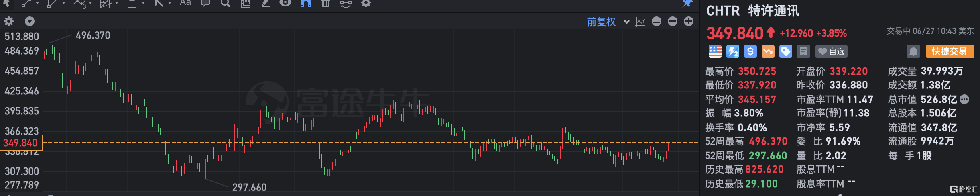Click the 最低价 337.920 value
This screenshot has width=980, height=196.
point(757,85)
